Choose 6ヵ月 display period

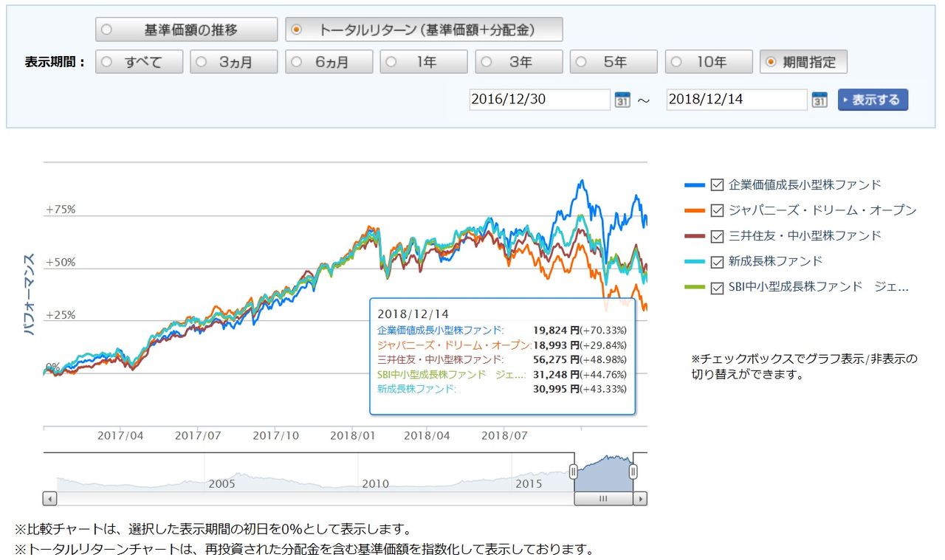tap(329, 62)
